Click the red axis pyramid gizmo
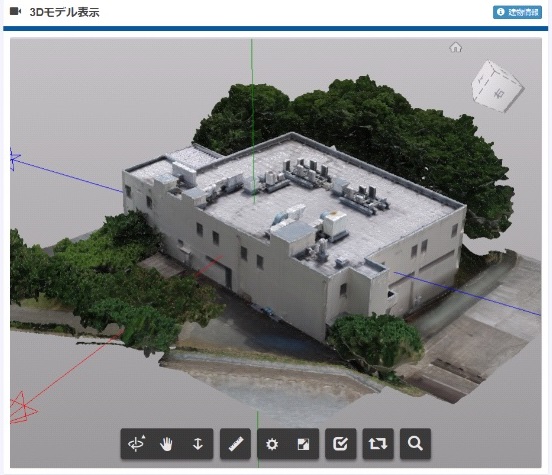Viewport: 552px width, 475px height. 22,408
